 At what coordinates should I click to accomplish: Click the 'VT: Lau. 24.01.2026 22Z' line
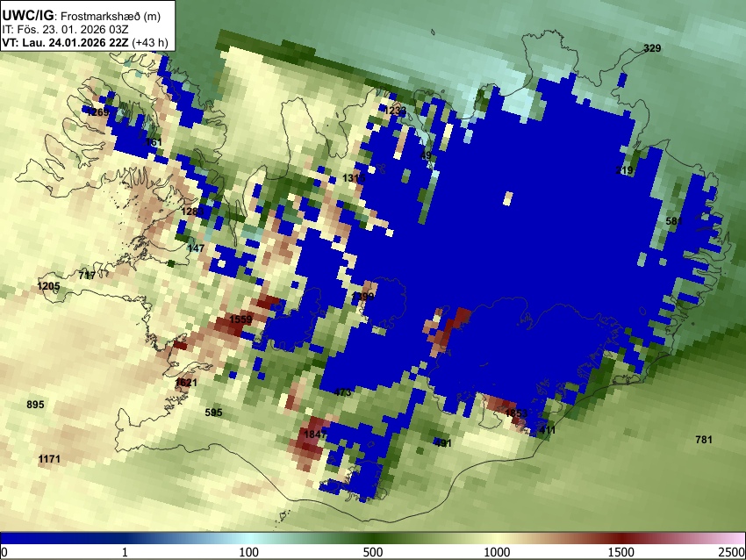(x=65, y=42)
